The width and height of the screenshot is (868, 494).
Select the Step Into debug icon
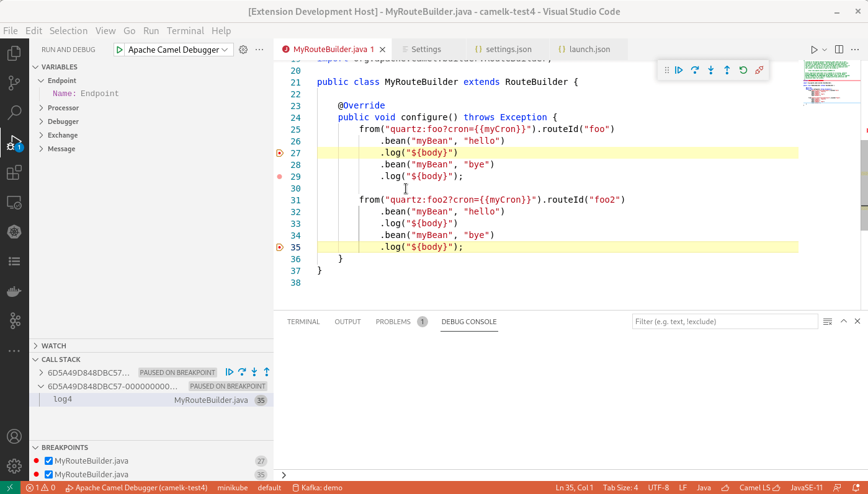point(710,69)
